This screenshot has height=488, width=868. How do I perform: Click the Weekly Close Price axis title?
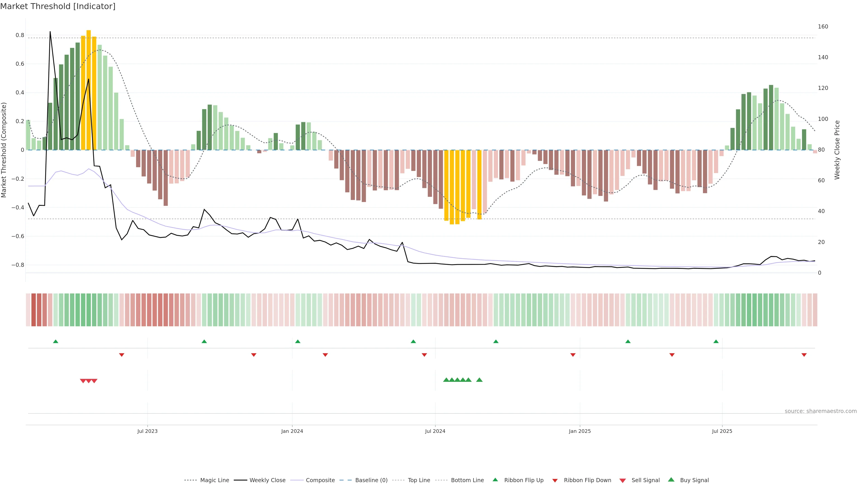pyautogui.click(x=837, y=150)
